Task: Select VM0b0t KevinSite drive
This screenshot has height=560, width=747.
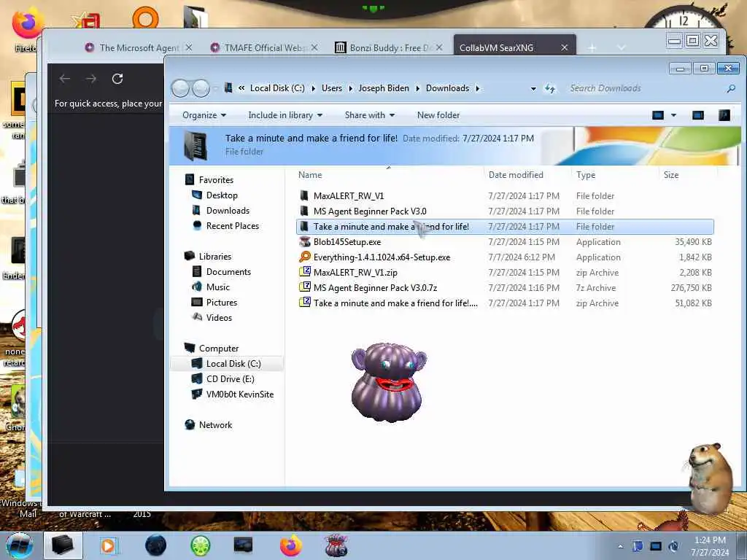Action: click(x=239, y=394)
